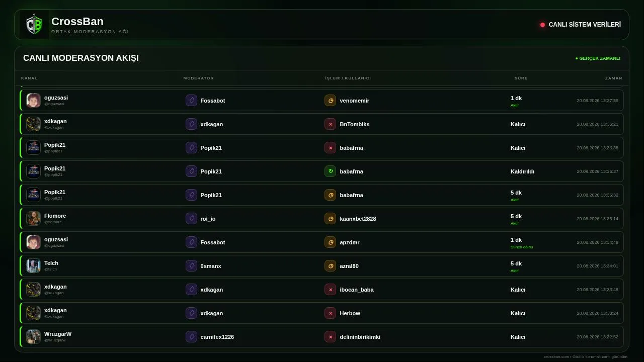This screenshot has height=362, width=644.
Task: Click the timeout icon beside azral80
Action: (330, 266)
